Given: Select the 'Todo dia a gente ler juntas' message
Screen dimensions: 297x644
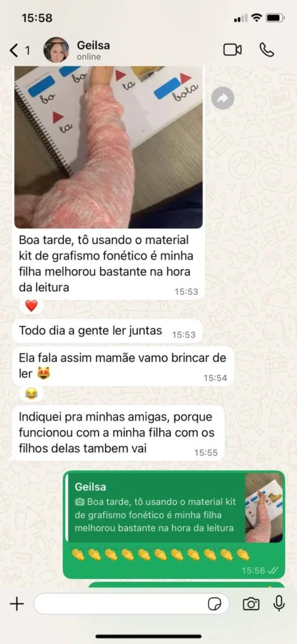Looking at the screenshot, I should [108, 331].
